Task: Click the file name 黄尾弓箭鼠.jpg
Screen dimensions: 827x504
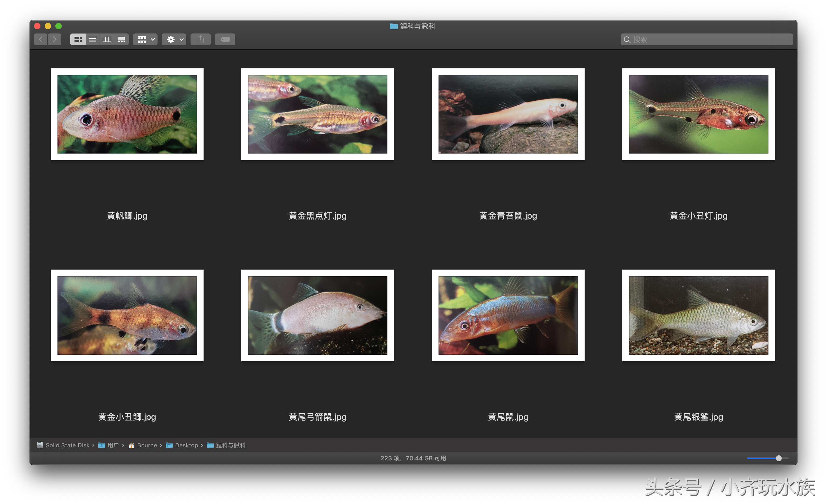Action: click(x=317, y=417)
